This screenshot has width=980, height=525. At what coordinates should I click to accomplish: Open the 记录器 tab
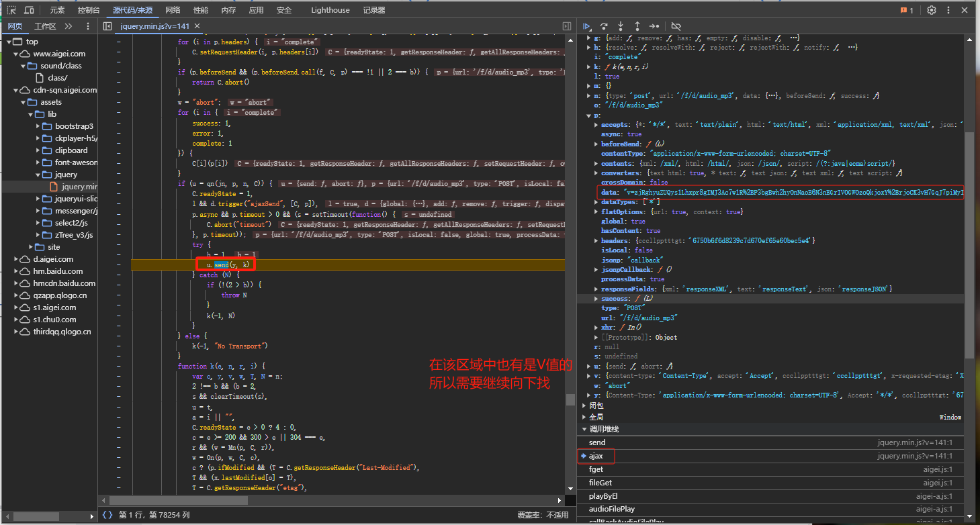[x=374, y=10]
